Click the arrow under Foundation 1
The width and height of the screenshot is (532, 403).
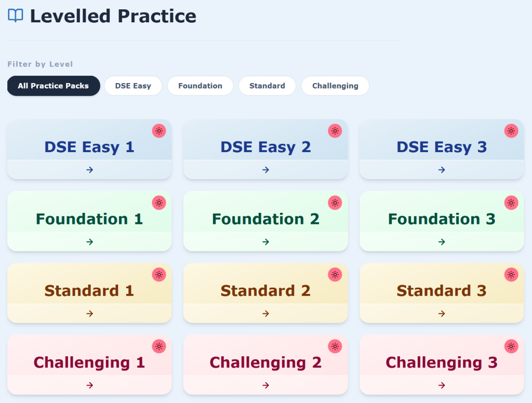[89, 242]
